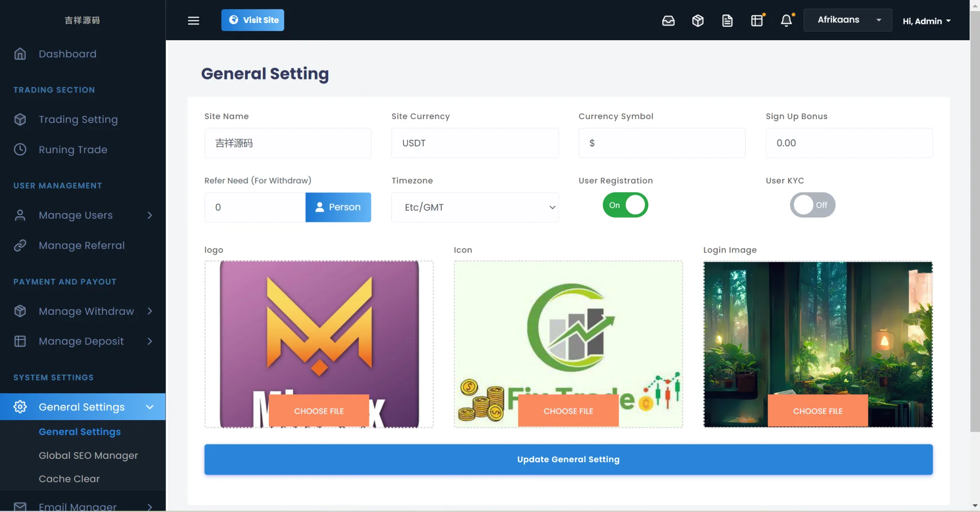The height and width of the screenshot is (512, 980).
Task: Click the Visit Site button
Action: click(x=253, y=20)
